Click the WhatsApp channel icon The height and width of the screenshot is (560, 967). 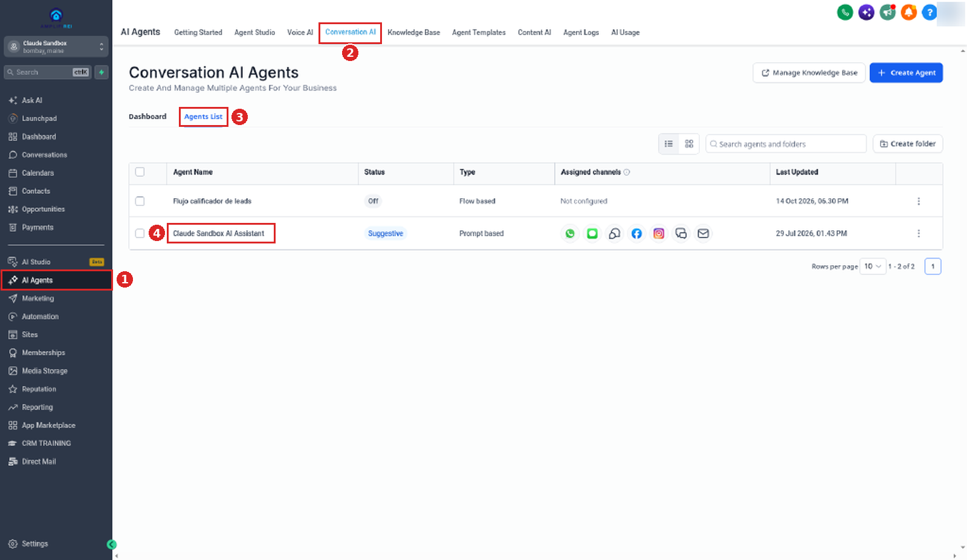tap(570, 234)
